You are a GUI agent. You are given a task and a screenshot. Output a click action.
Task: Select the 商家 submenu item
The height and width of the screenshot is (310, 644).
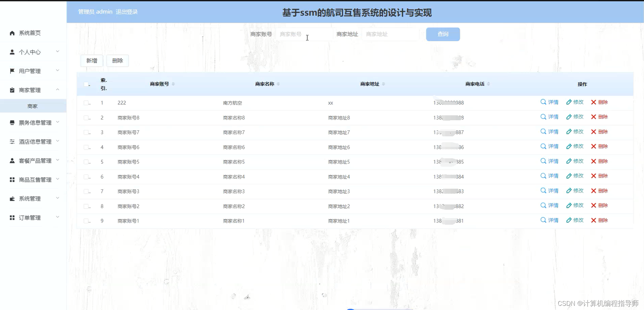tap(33, 106)
